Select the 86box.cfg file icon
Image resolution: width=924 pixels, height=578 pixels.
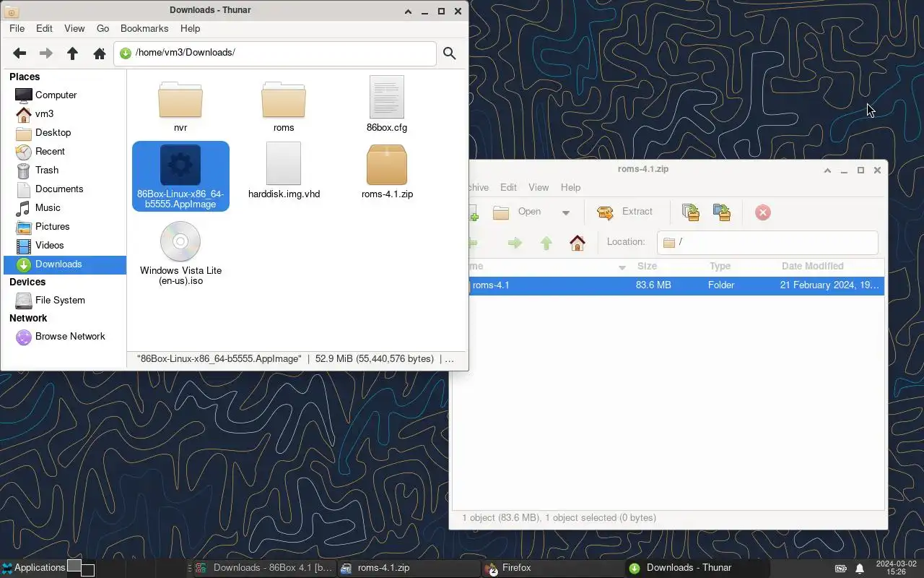[387, 97]
